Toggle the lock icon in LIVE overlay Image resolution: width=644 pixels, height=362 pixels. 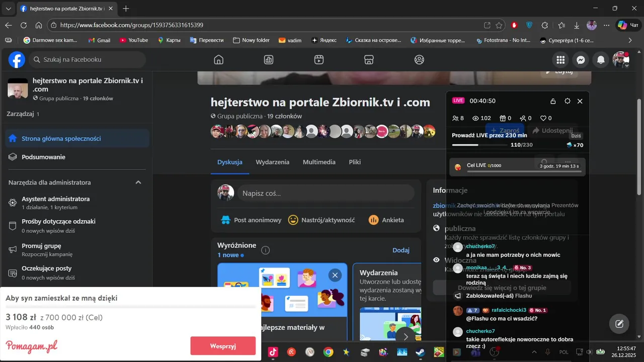pyautogui.click(x=553, y=101)
